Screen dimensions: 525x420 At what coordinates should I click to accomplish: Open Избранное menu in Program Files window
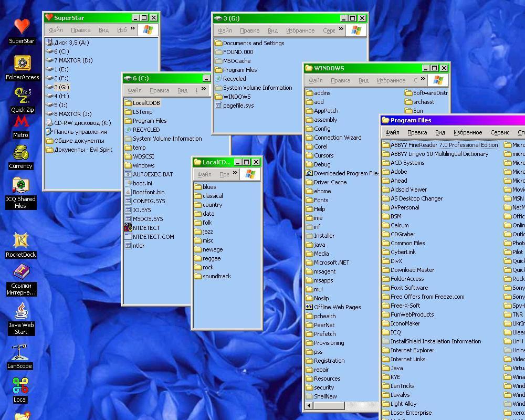point(467,132)
